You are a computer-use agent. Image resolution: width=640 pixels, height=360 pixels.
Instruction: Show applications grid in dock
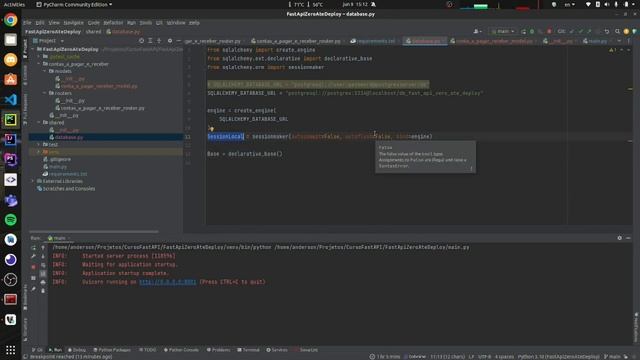click(x=11, y=350)
